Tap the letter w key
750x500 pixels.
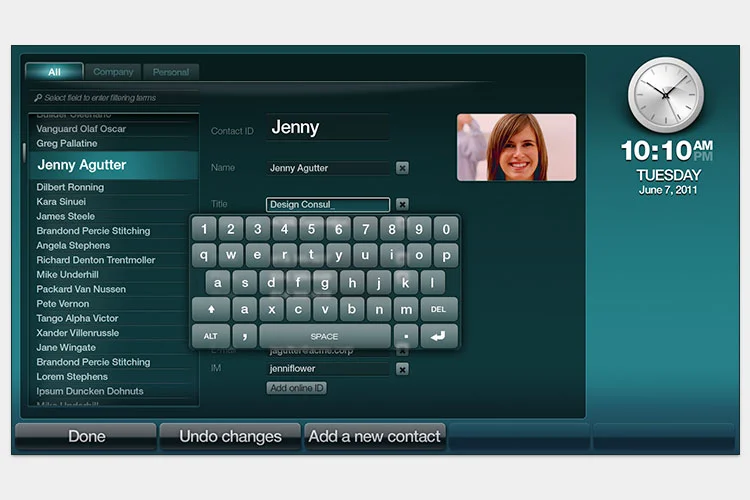tap(231, 256)
